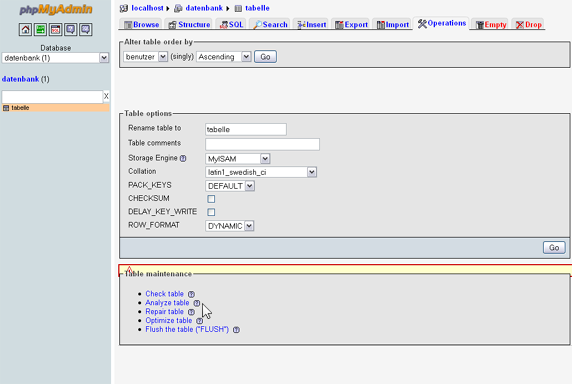Click tabelle link in breadcrumb

(x=257, y=8)
